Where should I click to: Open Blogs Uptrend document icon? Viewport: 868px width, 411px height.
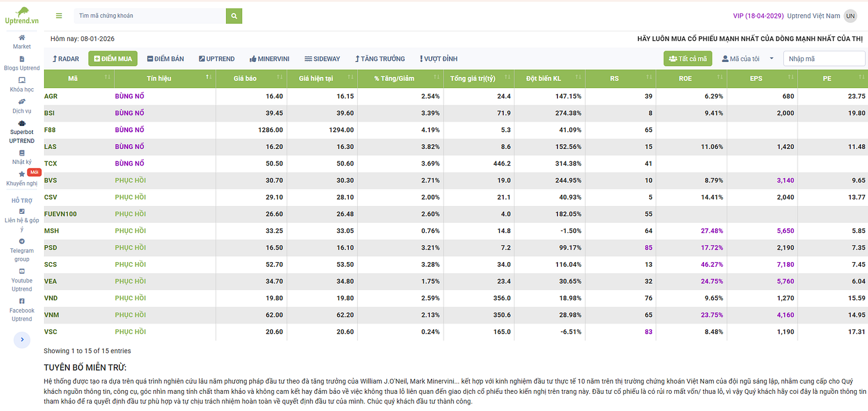tap(22, 59)
